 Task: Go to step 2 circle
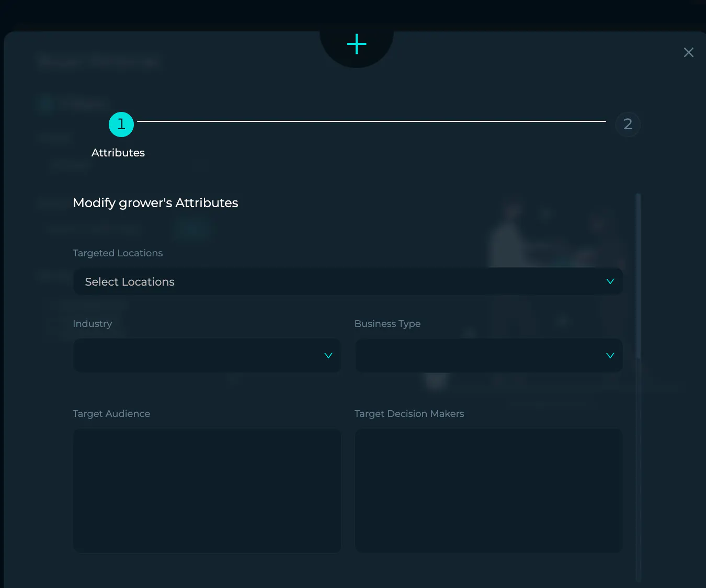628,125
